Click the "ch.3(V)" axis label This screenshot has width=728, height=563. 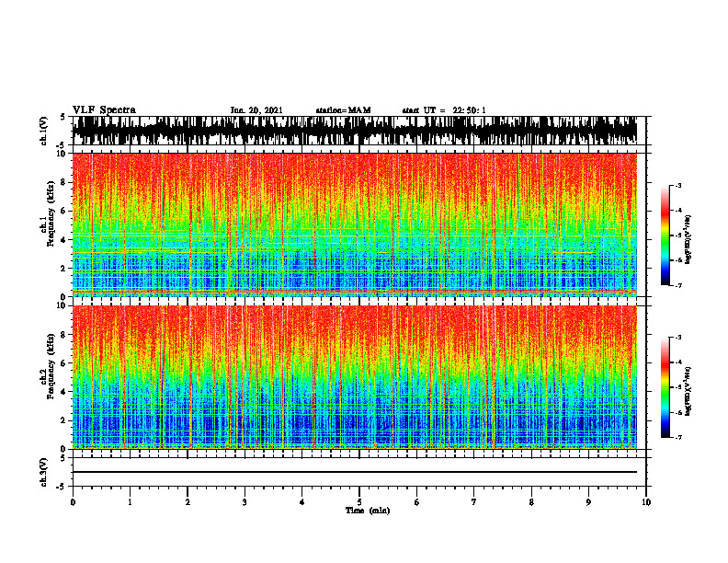click(x=44, y=472)
